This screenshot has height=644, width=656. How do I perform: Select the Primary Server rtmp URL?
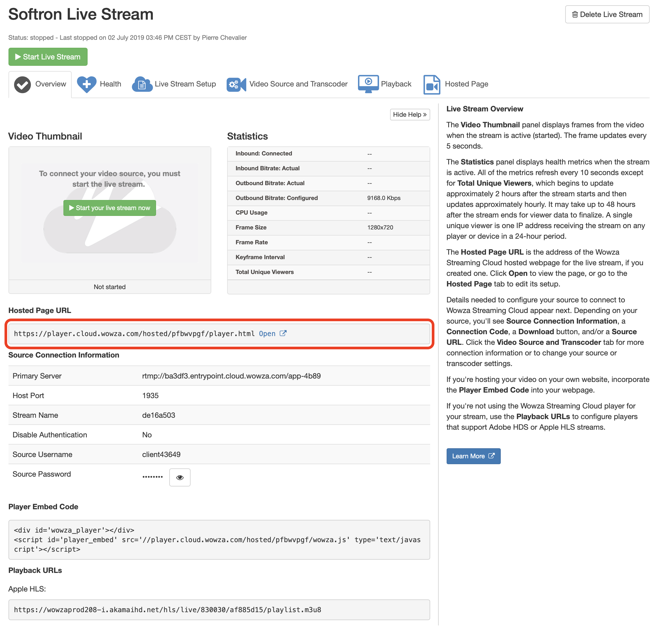231,376
